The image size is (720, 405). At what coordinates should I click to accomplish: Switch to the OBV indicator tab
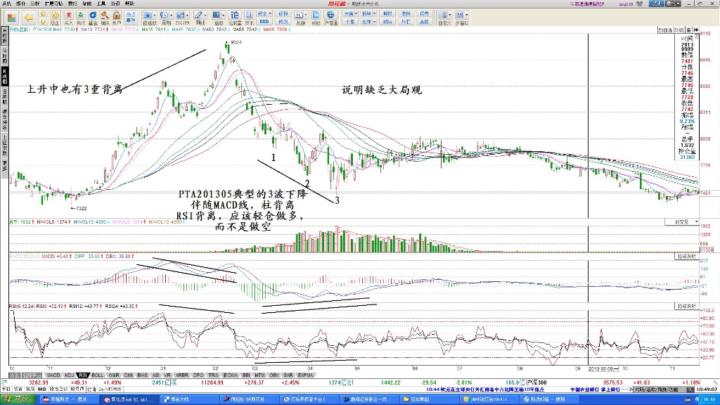[274, 375]
